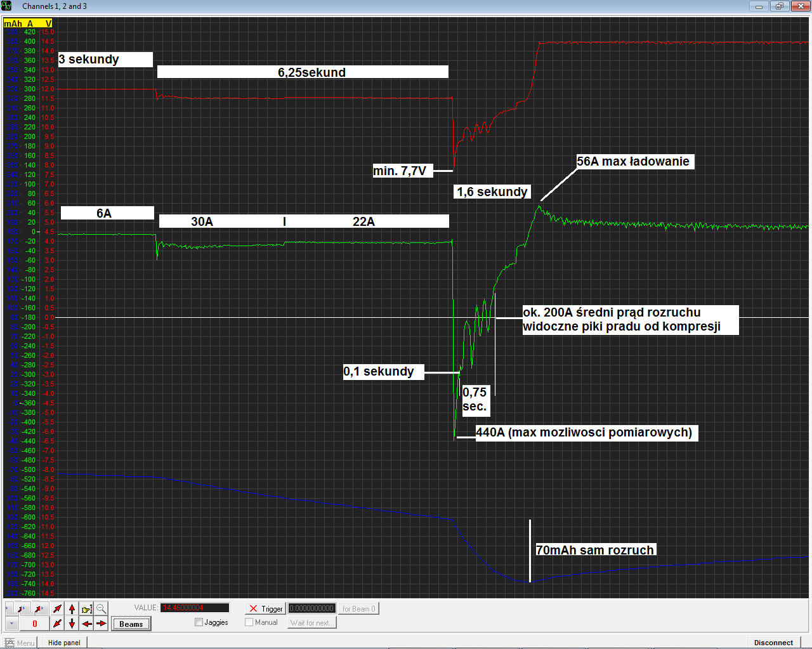Click the Wait for next button
This screenshot has height=649, width=812.
click(311, 622)
